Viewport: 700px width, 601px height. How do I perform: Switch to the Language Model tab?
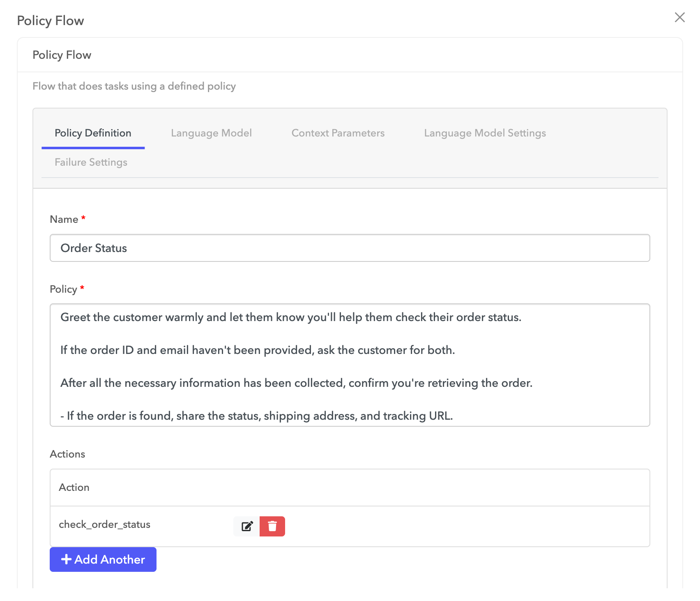pos(211,133)
